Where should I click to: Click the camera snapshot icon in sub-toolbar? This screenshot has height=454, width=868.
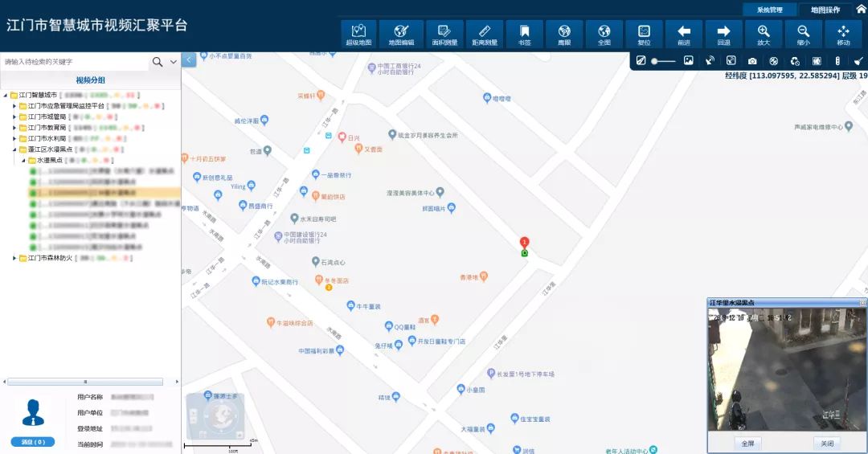[752, 61]
